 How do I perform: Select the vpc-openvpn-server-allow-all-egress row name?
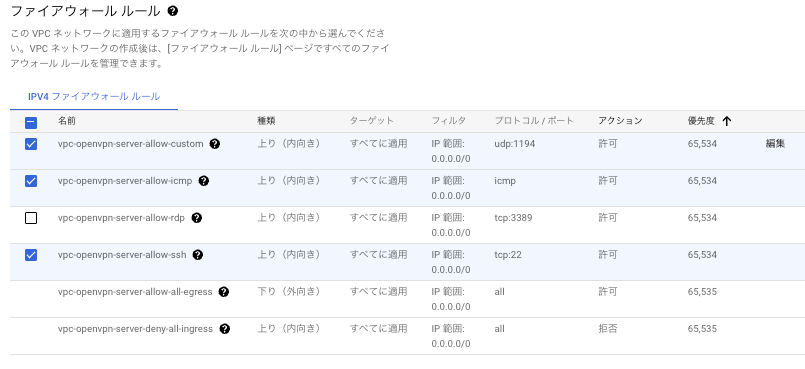(135, 292)
